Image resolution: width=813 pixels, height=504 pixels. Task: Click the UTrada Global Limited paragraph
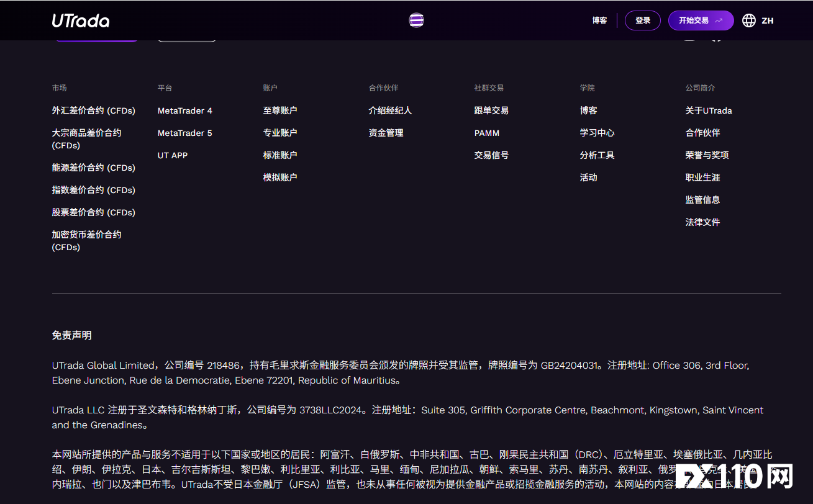tap(401, 372)
